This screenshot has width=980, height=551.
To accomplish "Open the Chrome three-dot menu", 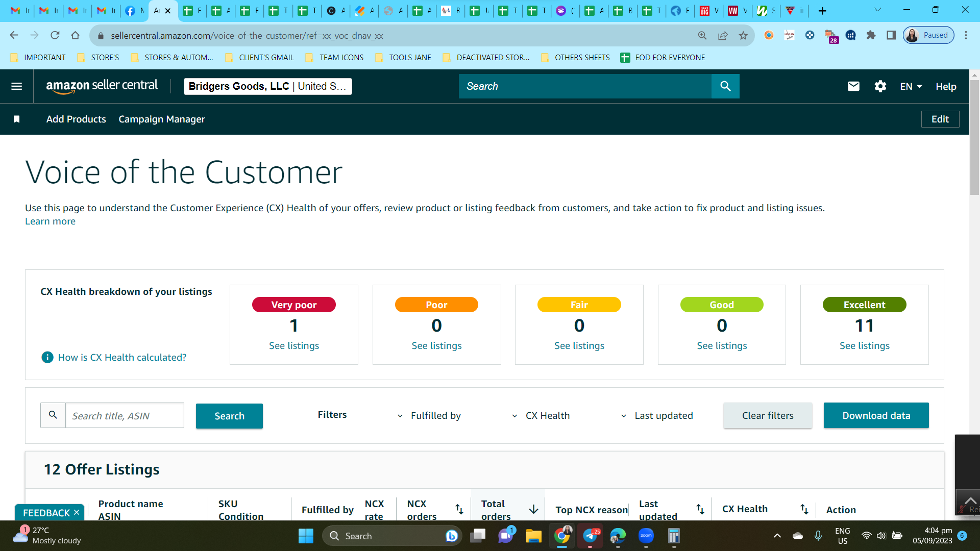I will point(966,35).
